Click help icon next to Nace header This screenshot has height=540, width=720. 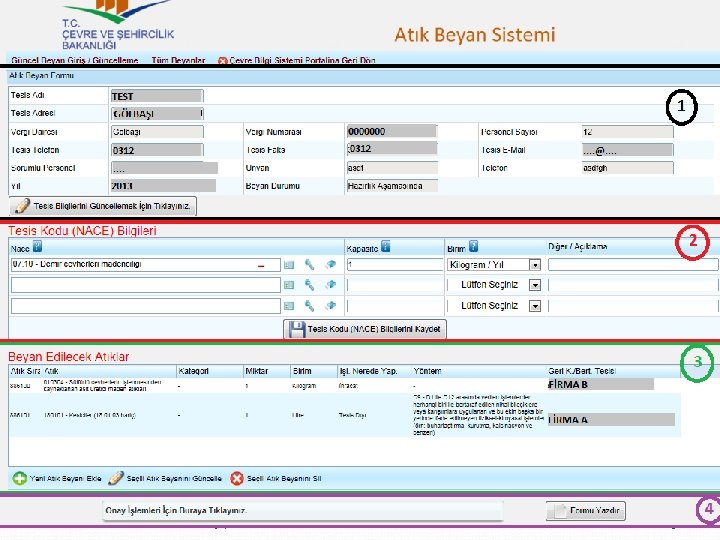click(x=38, y=247)
